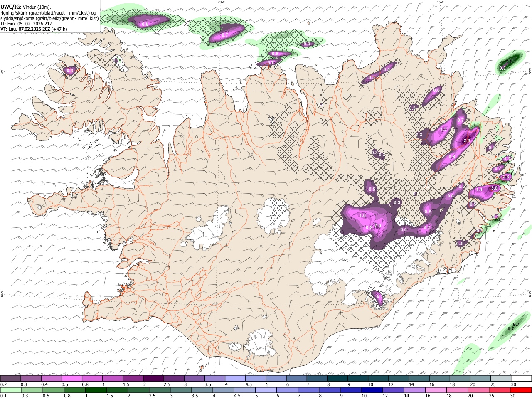
Task: Pick the top-row legend swatch starting at 3.5
Action: tap(215, 379)
